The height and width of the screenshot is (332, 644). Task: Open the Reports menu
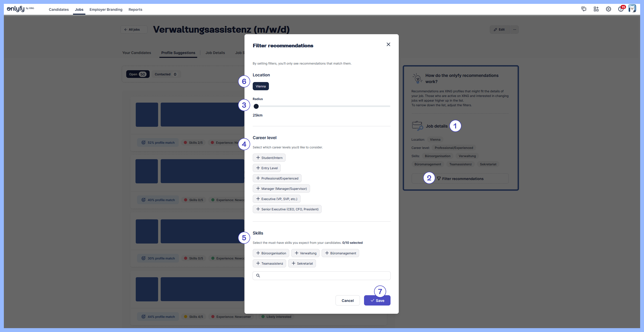point(135,10)
